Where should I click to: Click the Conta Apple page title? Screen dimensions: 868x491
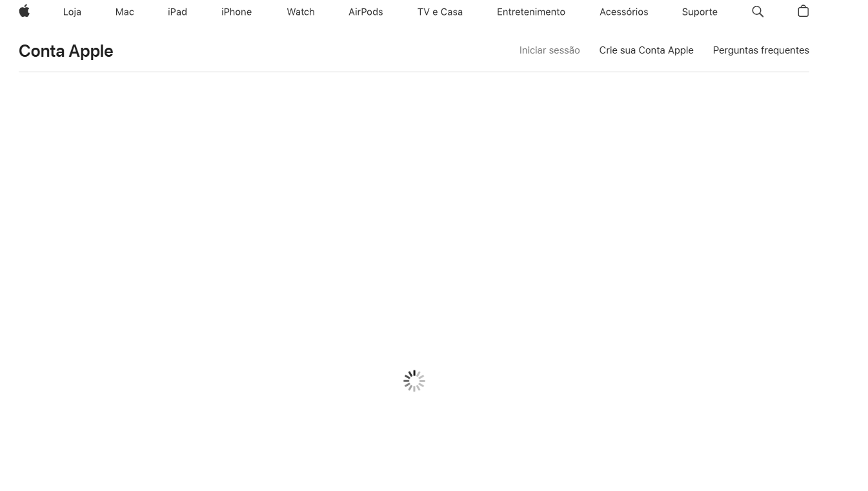(66, 51)
